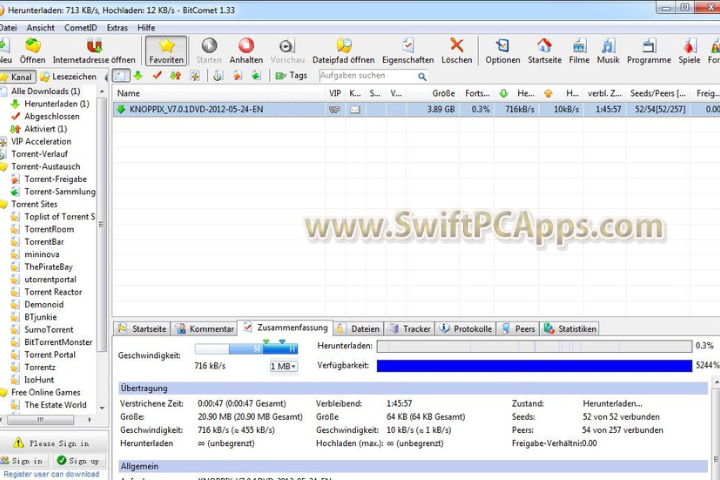Open the Protokolle tab
Screen dimensions: 720x480
coord(466,329)
